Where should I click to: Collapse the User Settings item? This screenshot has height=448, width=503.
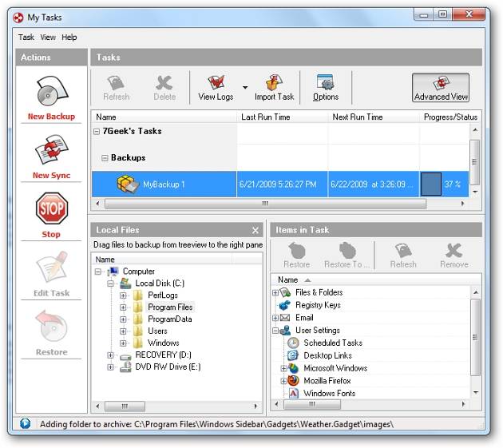(x=275, y=331)
